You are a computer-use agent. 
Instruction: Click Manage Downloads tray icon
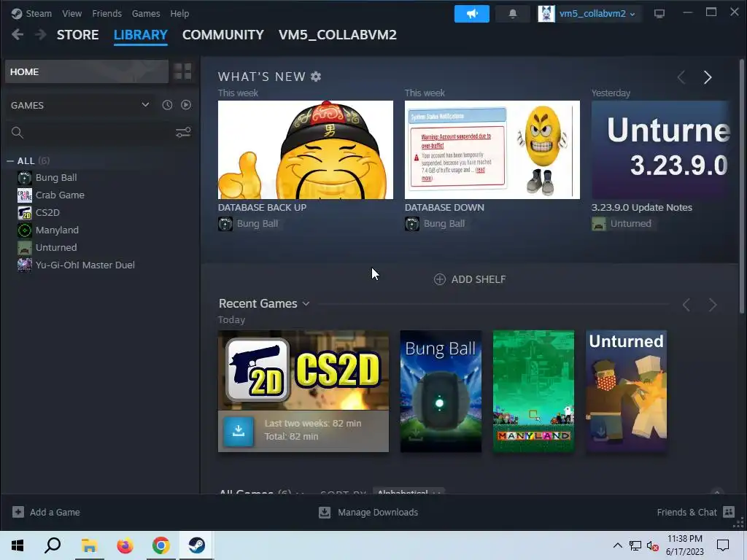click(325, 512)
